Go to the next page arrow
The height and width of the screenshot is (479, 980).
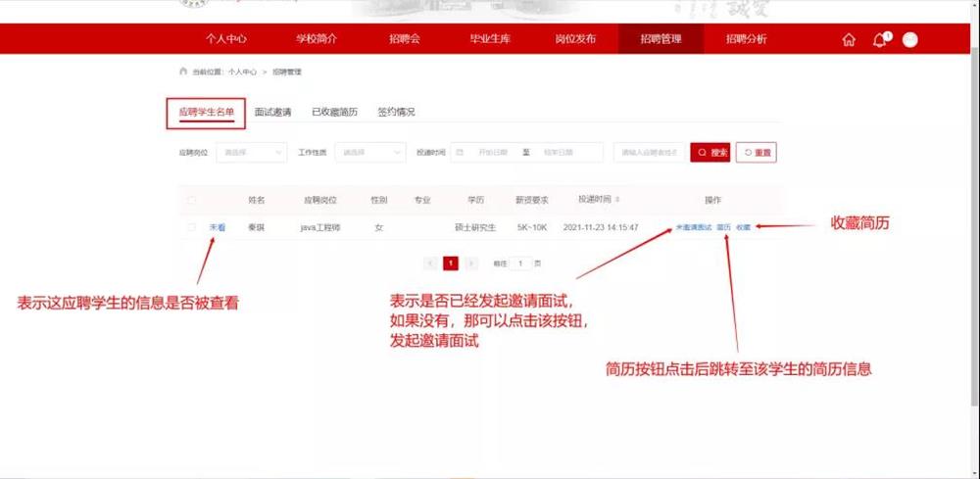point(471,263)
